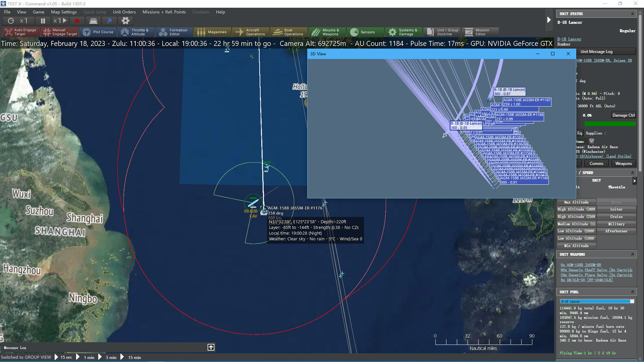The width and height of the screenshot is (644, 362).
Task: Select Cruise throttle setting
Action: pyautogui.click(x=616, y=217)
